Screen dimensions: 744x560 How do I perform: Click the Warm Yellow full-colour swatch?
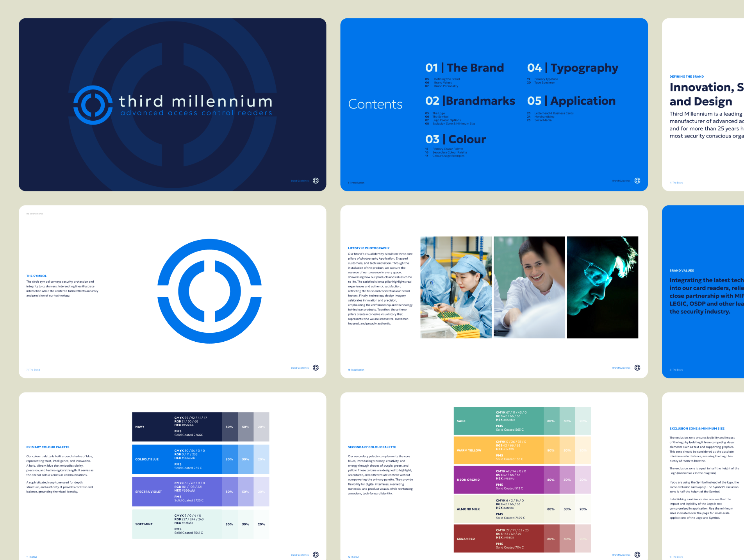tap(499, 450)
